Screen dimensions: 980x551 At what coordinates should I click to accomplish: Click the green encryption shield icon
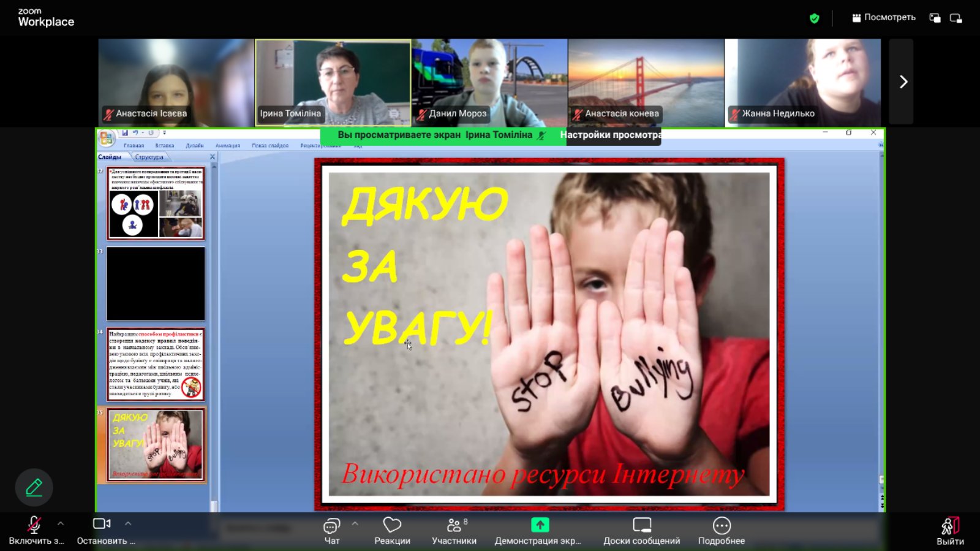pos(814,18)
